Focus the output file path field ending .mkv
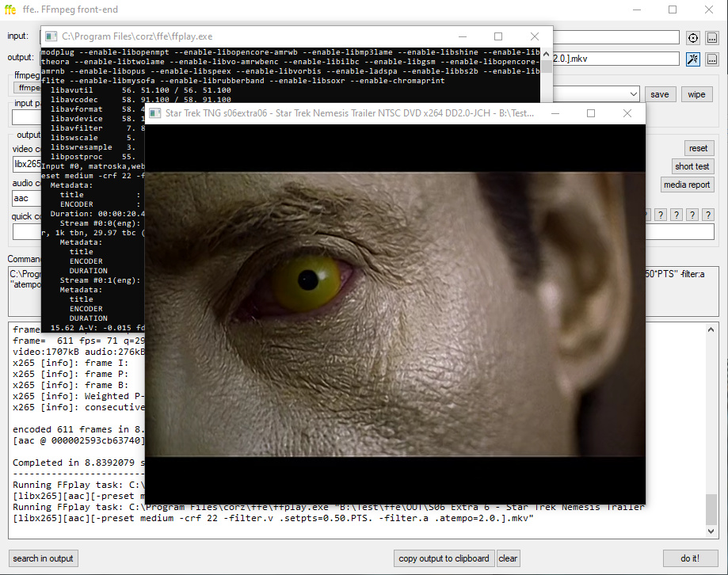728x575 pixels. coord(616,59)
